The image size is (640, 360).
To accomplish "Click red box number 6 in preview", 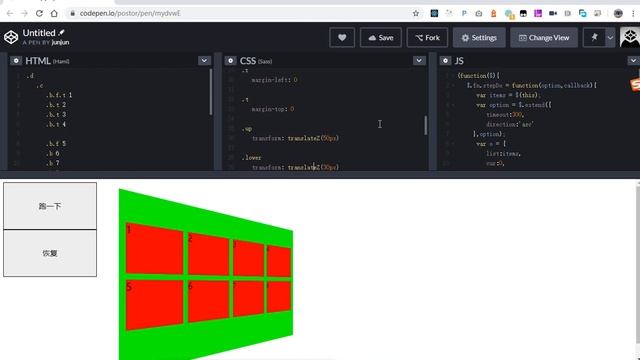I will (208, 301).
